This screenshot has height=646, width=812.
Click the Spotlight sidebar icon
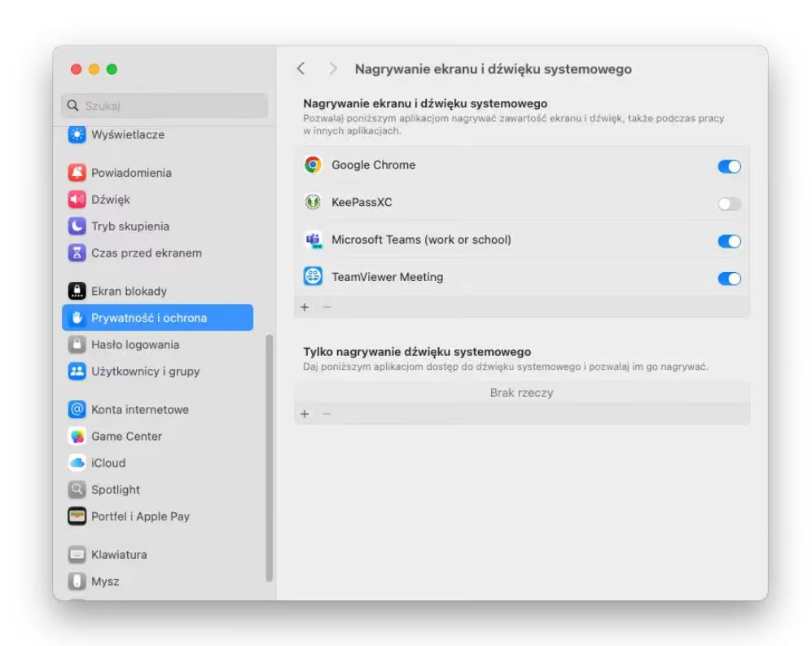(77, 490)
